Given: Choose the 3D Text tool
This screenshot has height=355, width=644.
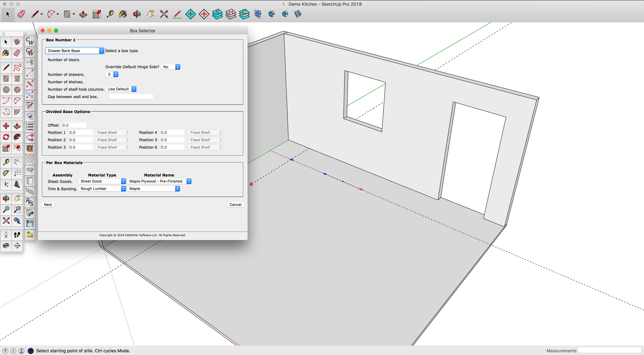Looking at the screenshot, I should click(x=17, y=184).
